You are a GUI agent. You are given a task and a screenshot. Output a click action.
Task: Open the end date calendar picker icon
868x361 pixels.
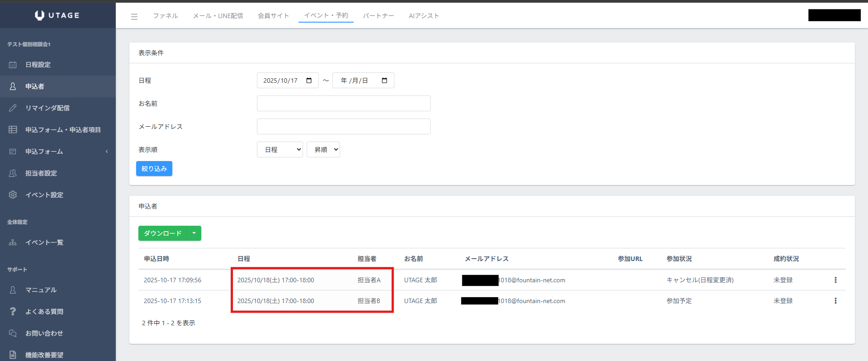pos(384,81)
